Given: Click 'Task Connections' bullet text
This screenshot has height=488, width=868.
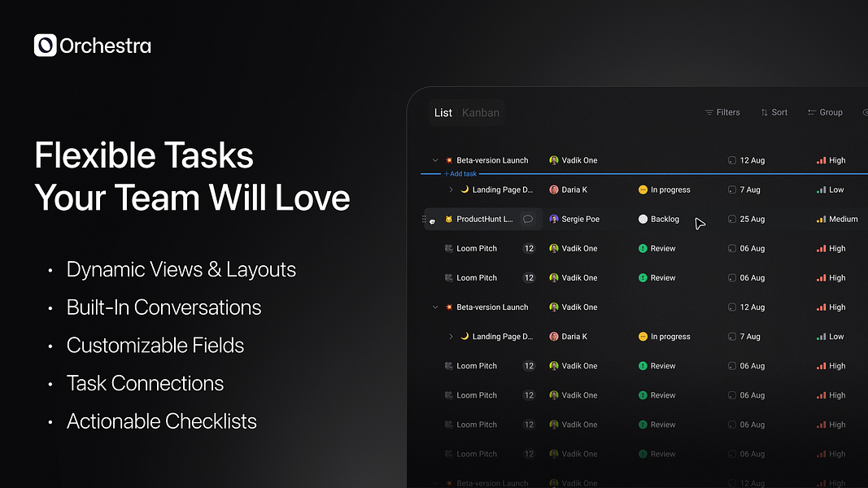Looking at the screenshot, I should point(145,383).
